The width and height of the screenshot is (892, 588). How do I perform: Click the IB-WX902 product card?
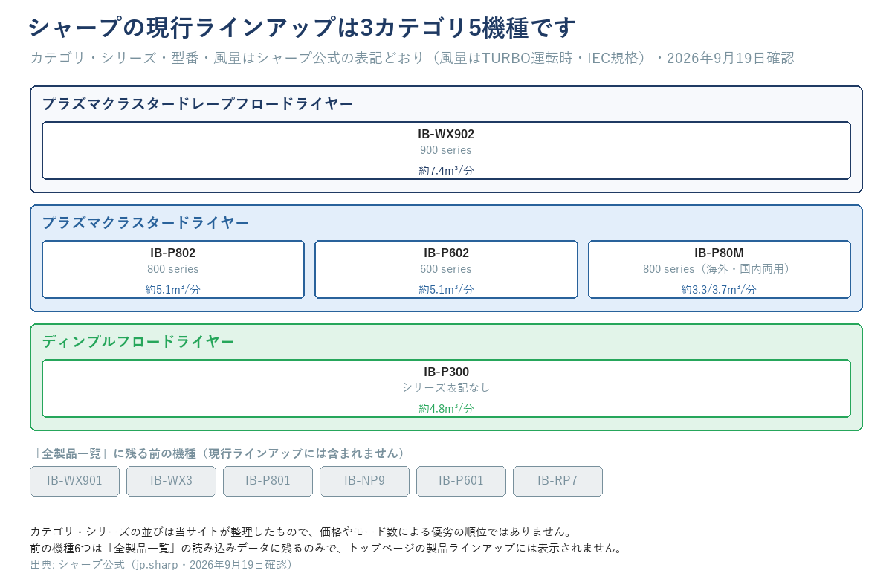pos(446,151)
